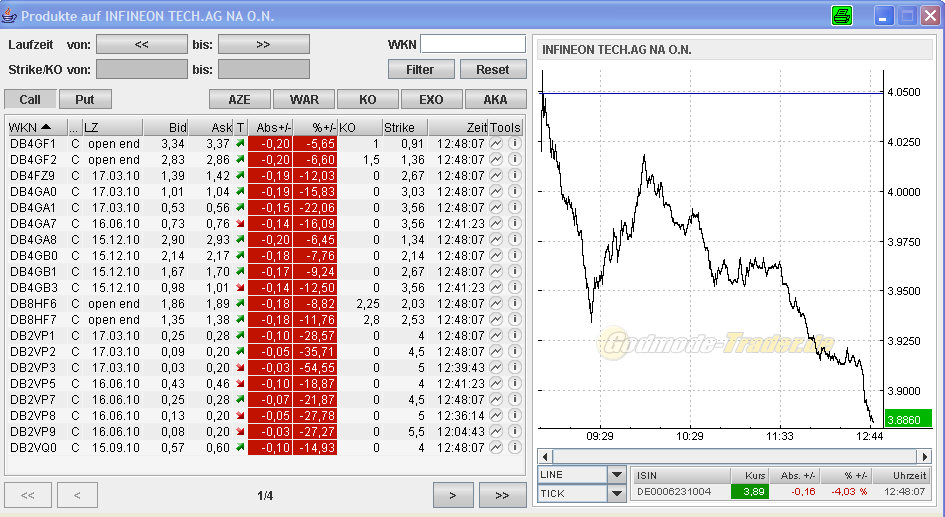The height and width of the screenshot is (517, 945).
Task: Focus the Strike/KO bis field
Action: 263,69
